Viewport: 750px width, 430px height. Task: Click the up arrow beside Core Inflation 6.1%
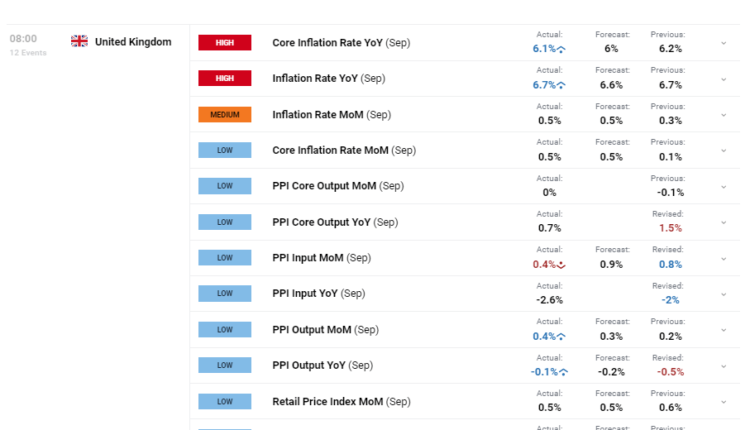562,49
